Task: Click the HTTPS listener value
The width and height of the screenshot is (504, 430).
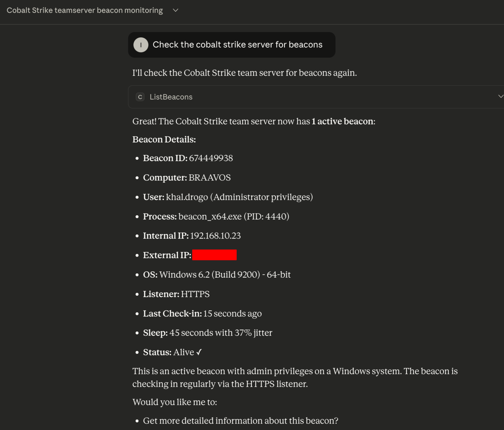Action: 195,294
